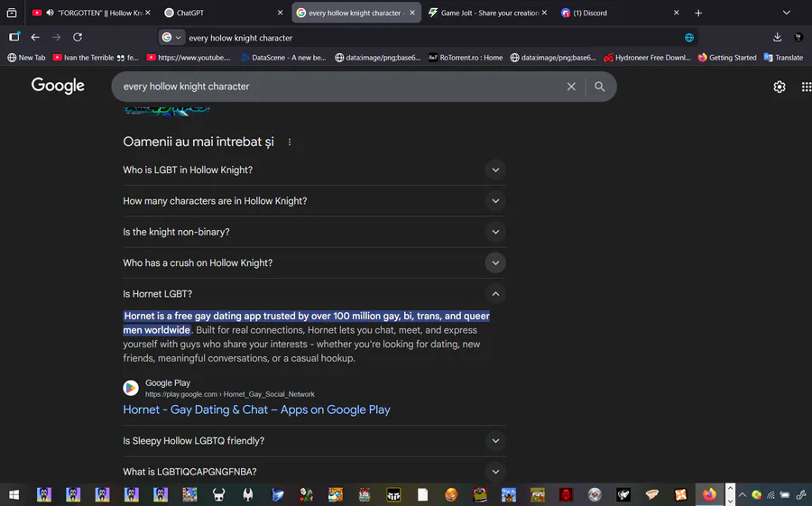Screen dimensions: 812x506
Task: Open the Getting Started bookmark
Action: click(x=727, y=58)
